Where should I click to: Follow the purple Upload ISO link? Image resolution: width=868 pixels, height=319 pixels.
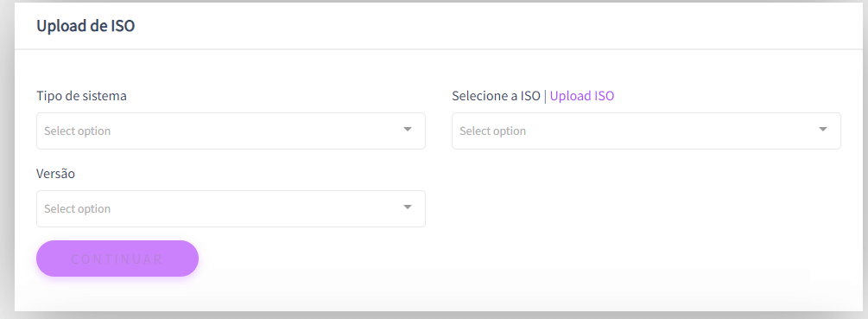[x=582, y=96]
